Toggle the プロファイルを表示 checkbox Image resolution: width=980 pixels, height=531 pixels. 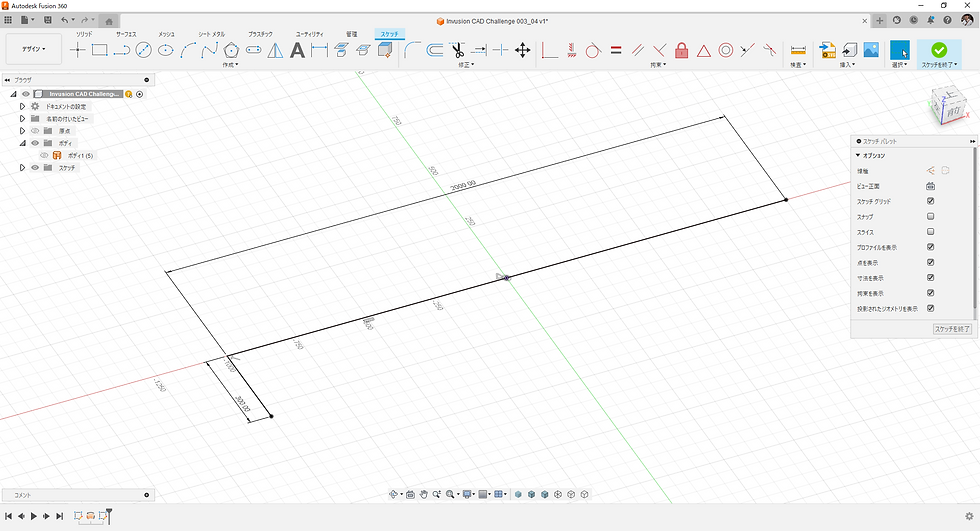(x=931, y=247)
